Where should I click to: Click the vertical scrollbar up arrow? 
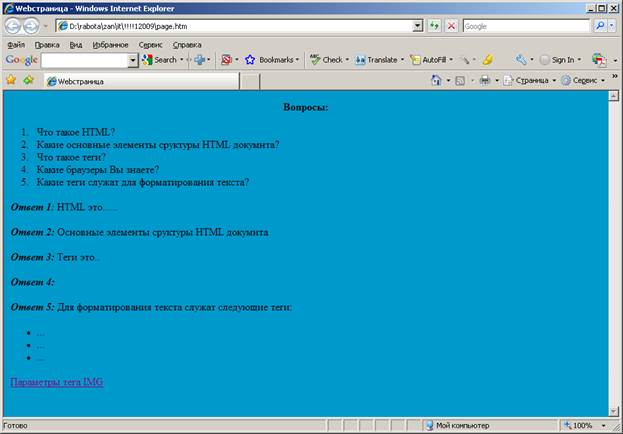click(x=613, y=96)
